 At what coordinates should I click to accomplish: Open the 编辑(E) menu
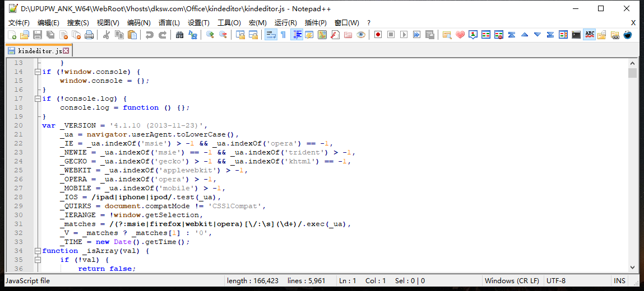click(x=48, y=22)
